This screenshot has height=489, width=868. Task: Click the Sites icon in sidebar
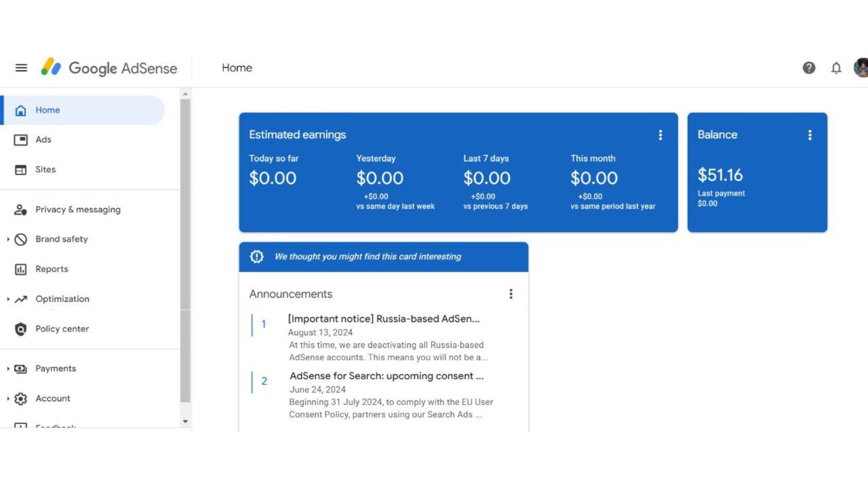21,169
